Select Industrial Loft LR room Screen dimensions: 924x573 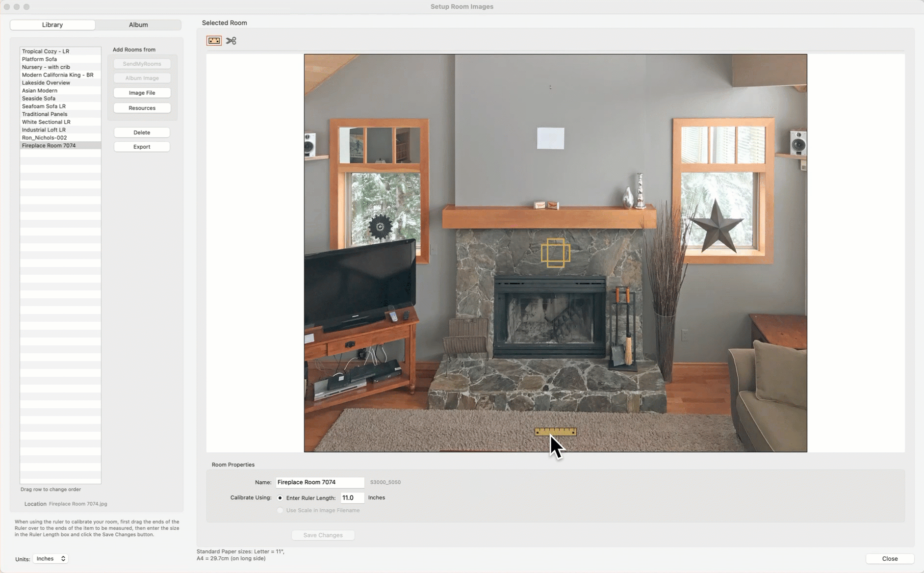[44, 130]
